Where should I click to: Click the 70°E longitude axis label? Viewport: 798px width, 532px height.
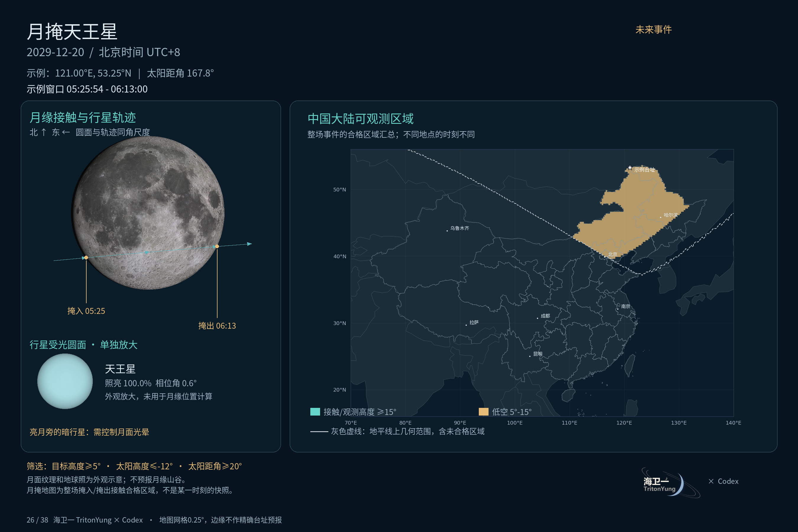point(351,423)
